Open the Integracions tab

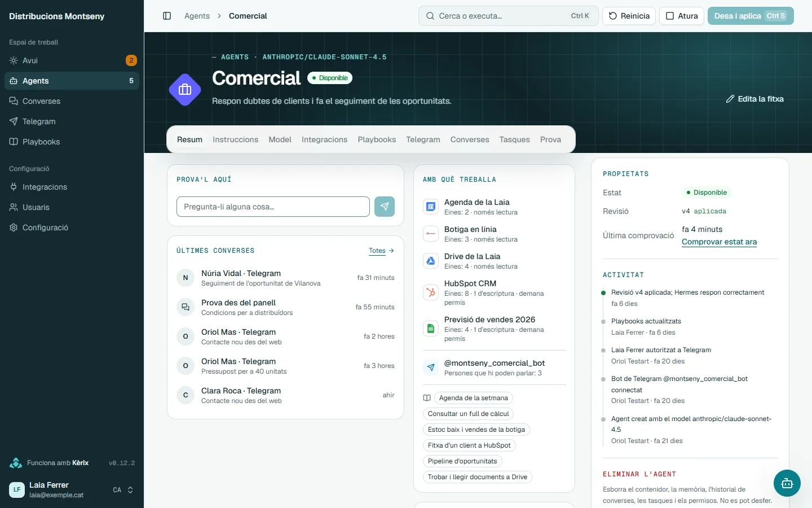coord(324,139)
